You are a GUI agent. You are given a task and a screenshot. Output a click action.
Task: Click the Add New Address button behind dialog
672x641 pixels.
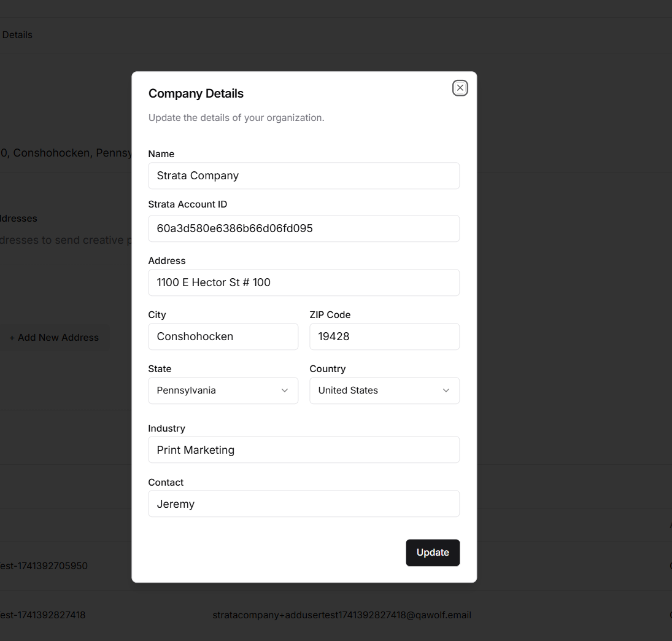coord(54,338)
